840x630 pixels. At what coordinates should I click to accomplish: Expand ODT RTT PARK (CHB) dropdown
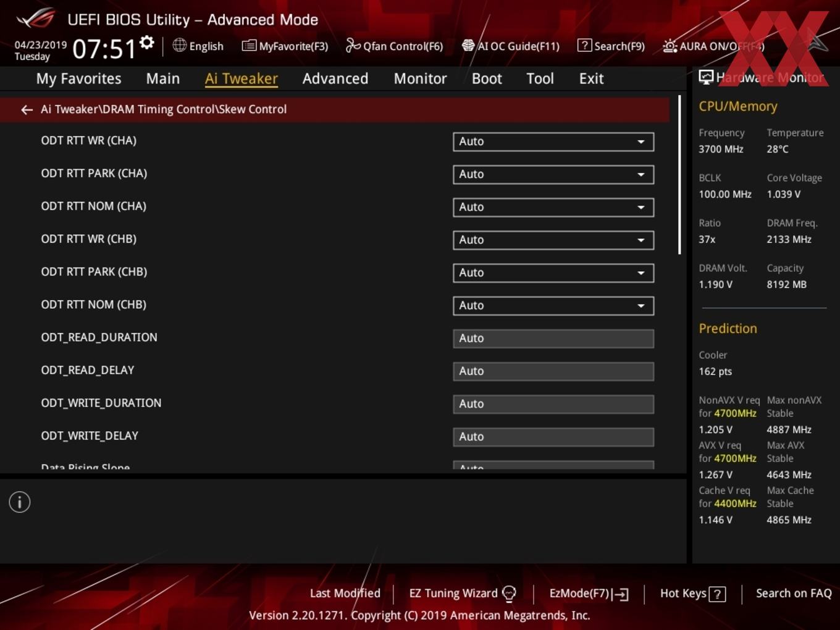[553, 272]
